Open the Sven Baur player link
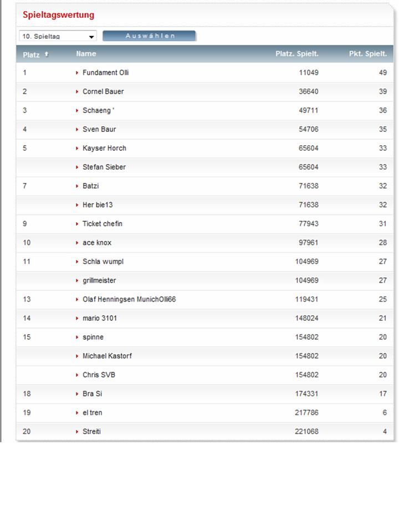This screenshot has width=399, height=532. (99, 129)
